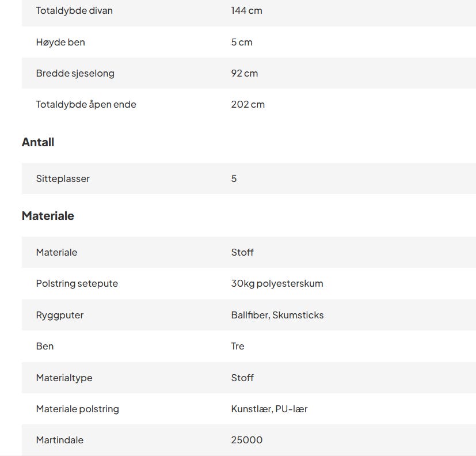The image size is (476, 456).
Task: Click the "Sitteplasser" row label
Action: pyautogui.click(x=63, y=178)
